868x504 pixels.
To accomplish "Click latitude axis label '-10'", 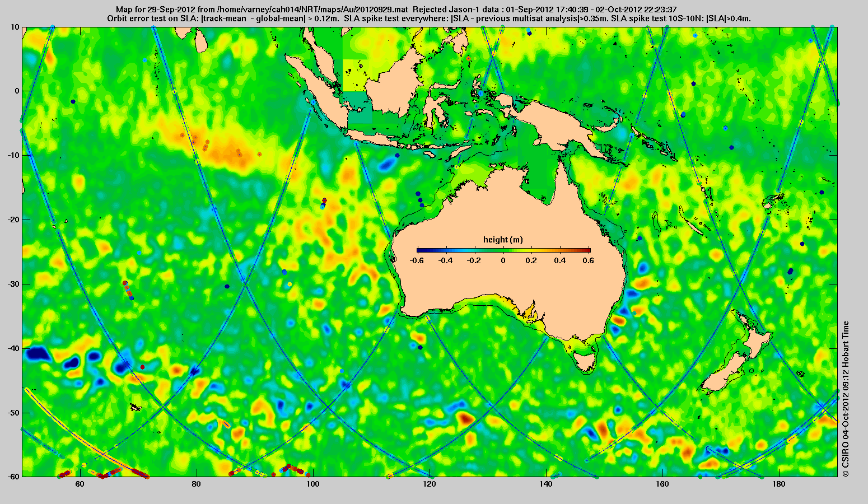I will pos(13,155).
